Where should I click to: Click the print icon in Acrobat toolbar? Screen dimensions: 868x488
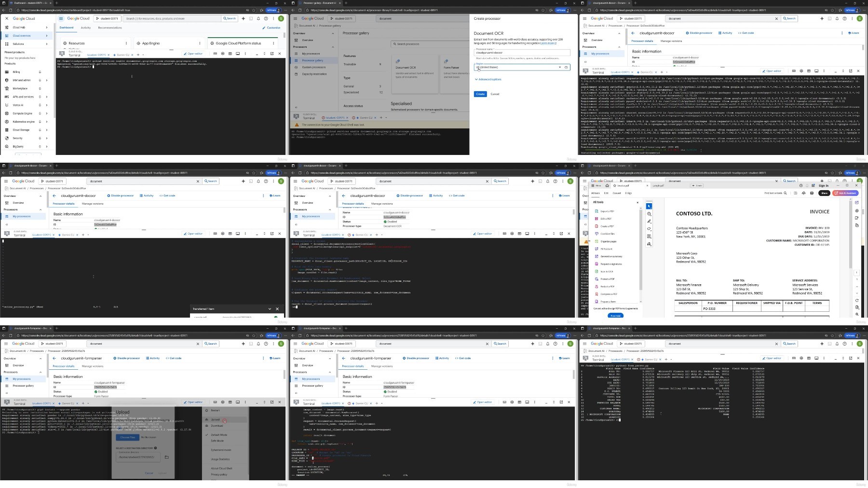(x=812, y=193)
